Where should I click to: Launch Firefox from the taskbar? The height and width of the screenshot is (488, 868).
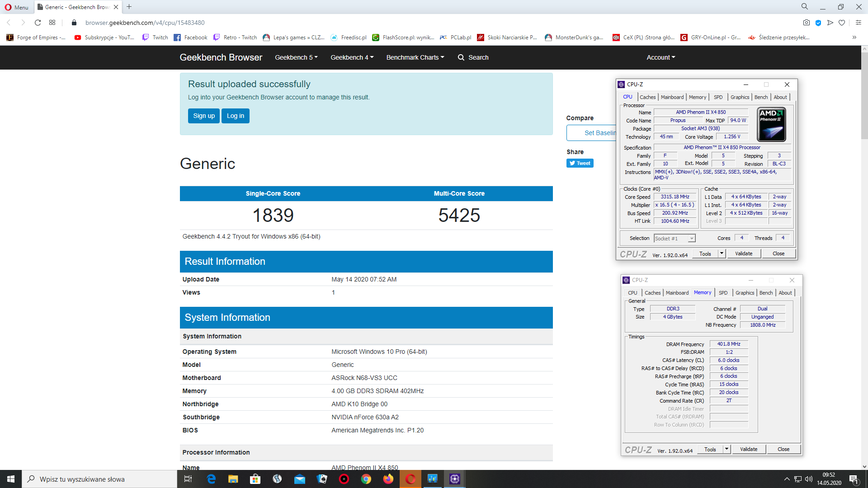(x=388, y=479)
